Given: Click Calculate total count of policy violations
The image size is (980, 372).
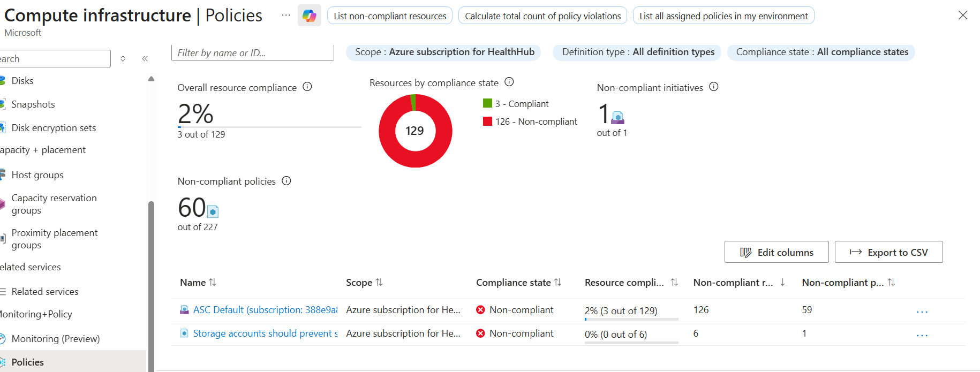Looking at the screenshot, I should 542,16.
